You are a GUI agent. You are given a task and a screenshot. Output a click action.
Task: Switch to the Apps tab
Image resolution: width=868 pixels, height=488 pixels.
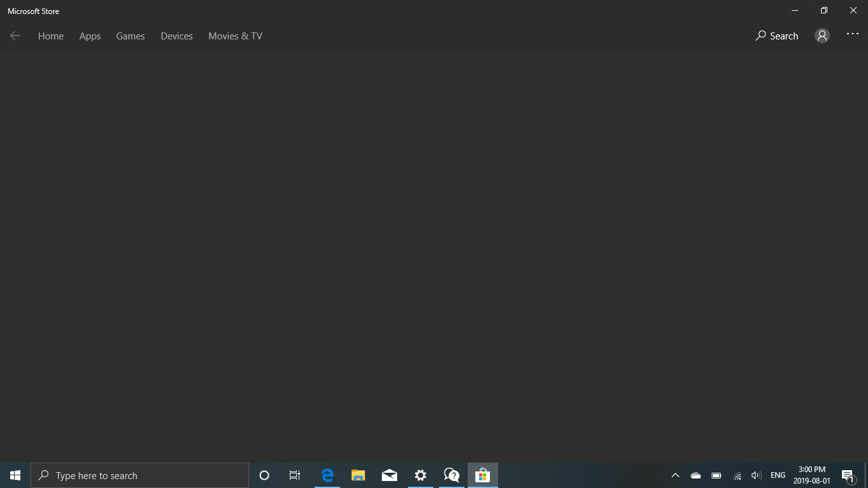[x=90, y=36]
